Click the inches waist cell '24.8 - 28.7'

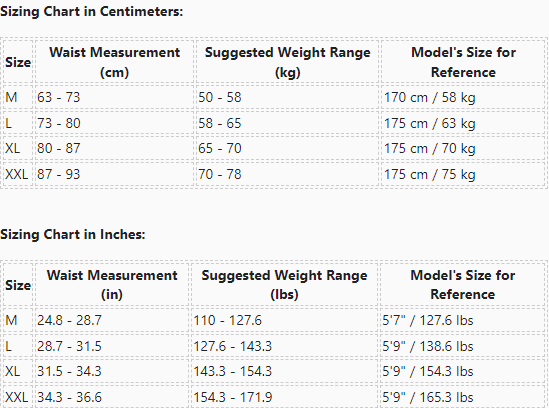[x=69, y=320]
